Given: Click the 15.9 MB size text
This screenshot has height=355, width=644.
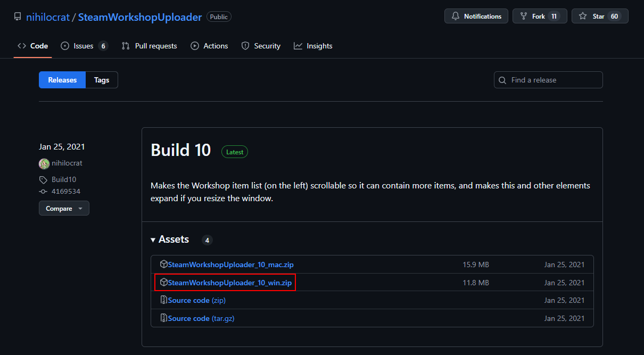Looking at the screenshot, I should pyautogui.click(x=476, y=265).
